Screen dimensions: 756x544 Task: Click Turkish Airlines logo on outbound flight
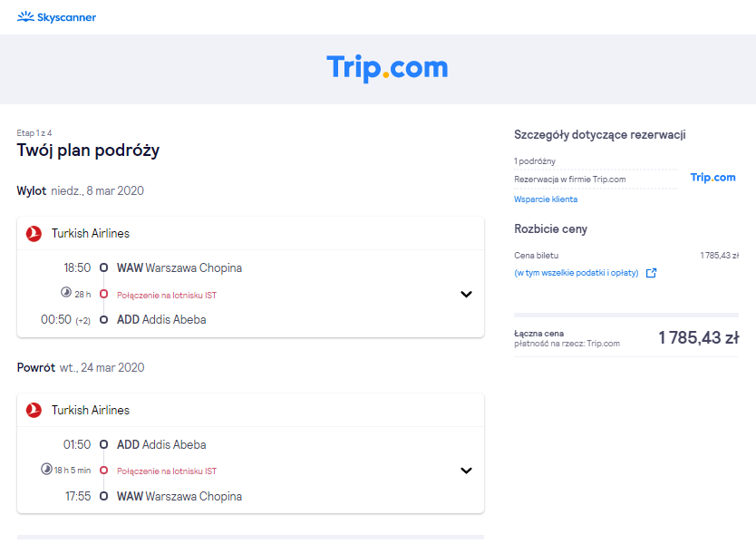pyautogui.click(x=34, y=233)
